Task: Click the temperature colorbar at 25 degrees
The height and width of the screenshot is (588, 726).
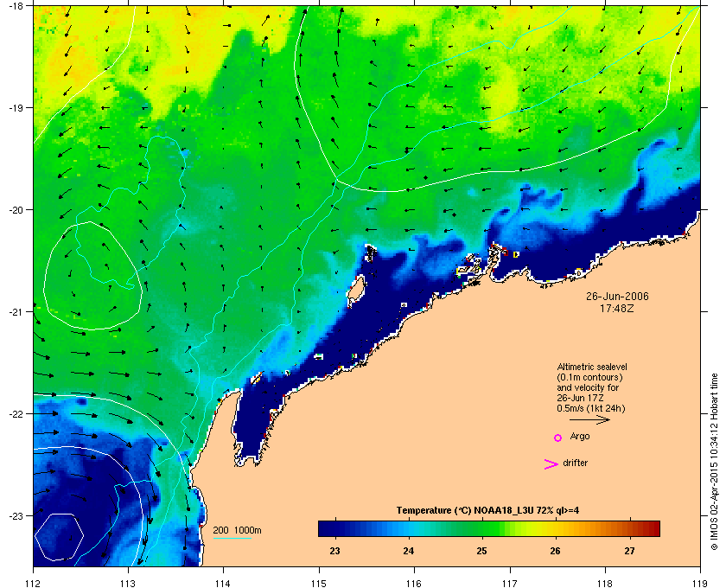Action: [x=482, y=528]
